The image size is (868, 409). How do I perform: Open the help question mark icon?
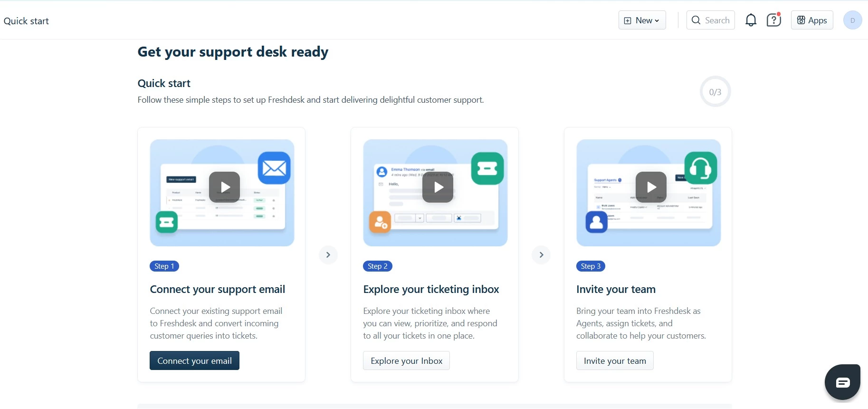pos(773,20)
